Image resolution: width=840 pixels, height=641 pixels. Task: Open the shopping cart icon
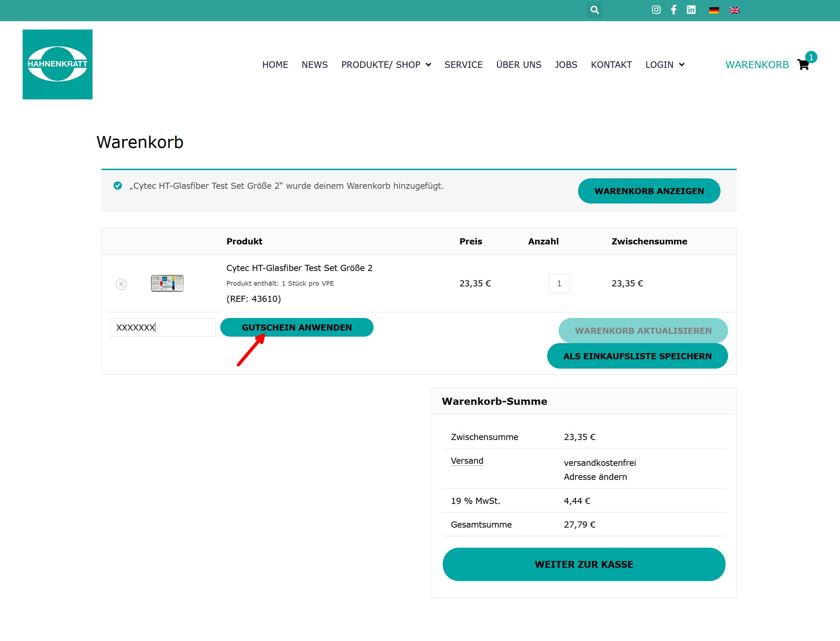pyautogui.click(x=803, y=65)
